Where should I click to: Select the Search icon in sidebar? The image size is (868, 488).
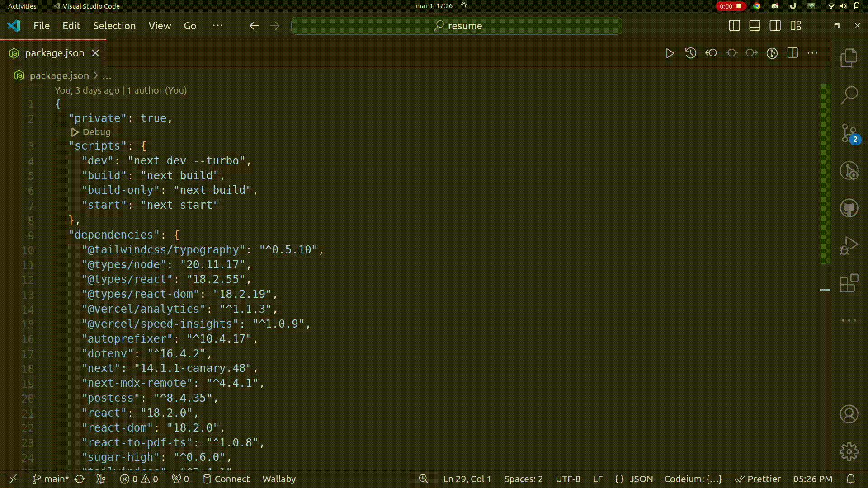tap(850, 95)
